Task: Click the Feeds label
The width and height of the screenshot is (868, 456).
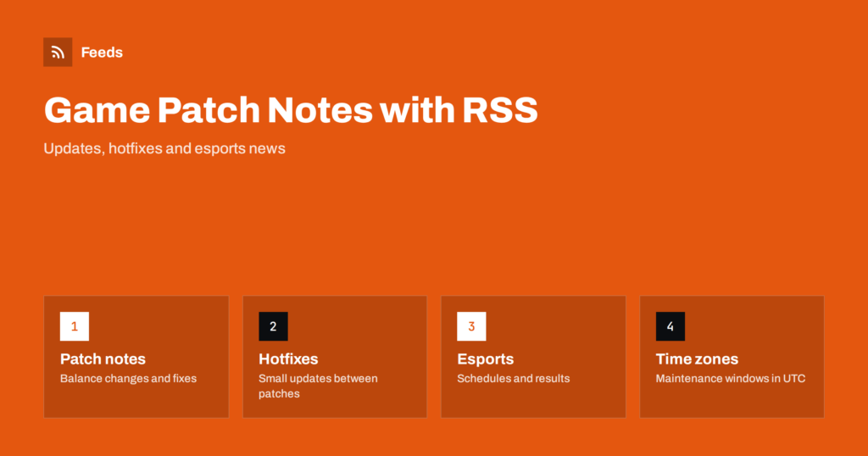Action: pyautogui.click(x=102, y=53)
